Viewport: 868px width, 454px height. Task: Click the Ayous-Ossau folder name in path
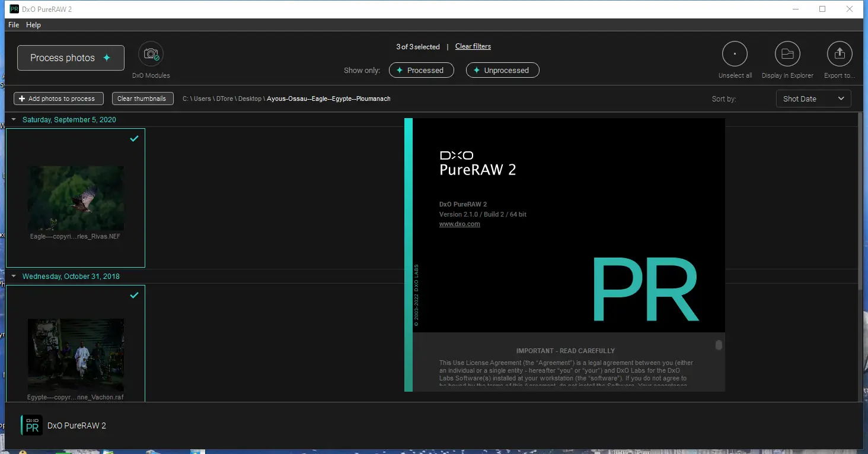(x=328, y=99)
